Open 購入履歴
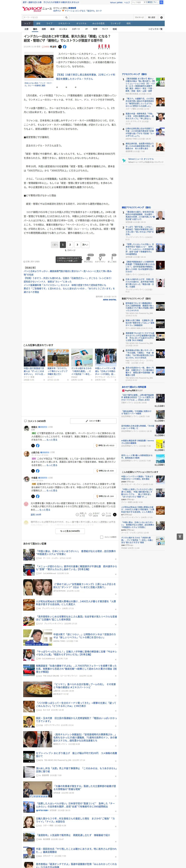The height and width of the screenshot is (868, 186). [152, 18]
